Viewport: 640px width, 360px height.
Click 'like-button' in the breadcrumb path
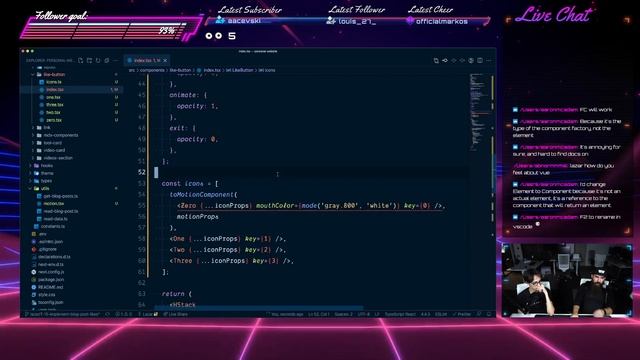180,70
